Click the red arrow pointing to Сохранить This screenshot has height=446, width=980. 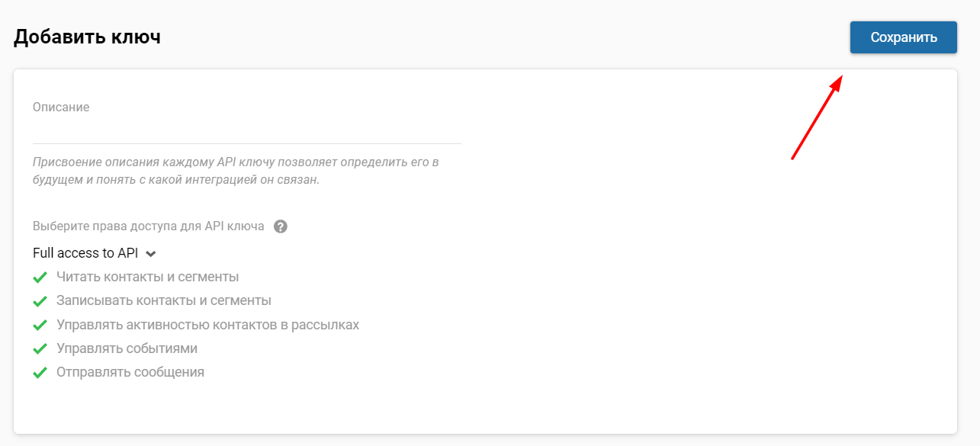(x=817, y=117)
